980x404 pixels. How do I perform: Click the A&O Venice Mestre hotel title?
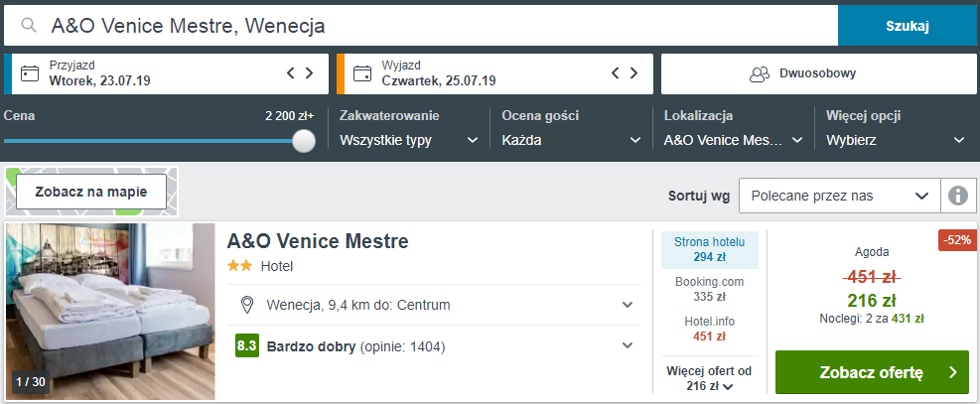click(318, 241)
